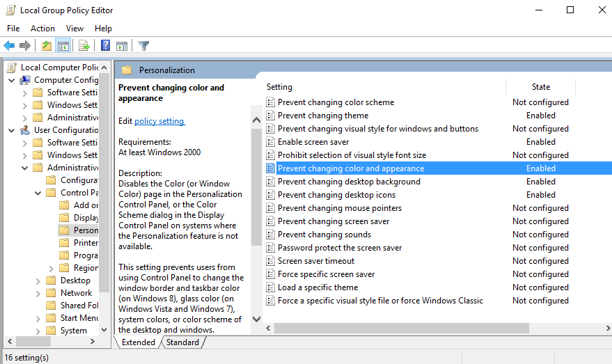Click policy icon beside Screen saver timeout

click(270, 261)
